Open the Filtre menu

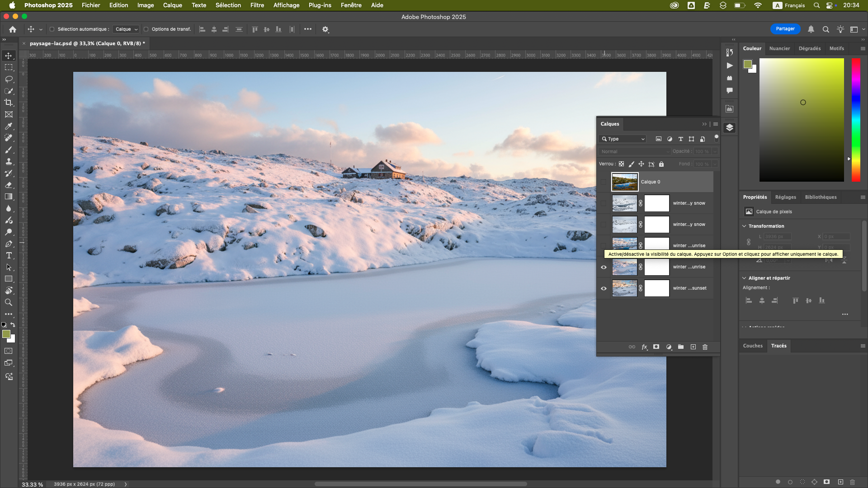pyautogui.click(x=257, y=5)
